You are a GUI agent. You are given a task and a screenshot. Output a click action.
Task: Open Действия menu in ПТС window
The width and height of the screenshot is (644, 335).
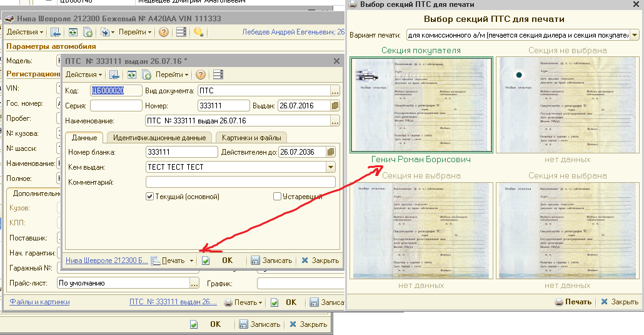click(x=84, y=75)
